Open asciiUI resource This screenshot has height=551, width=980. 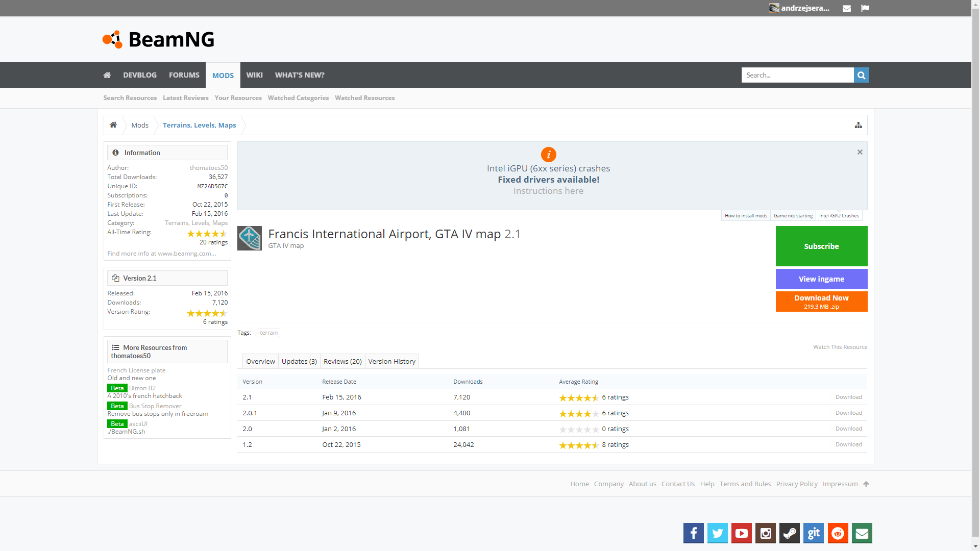tap(138, 424)
